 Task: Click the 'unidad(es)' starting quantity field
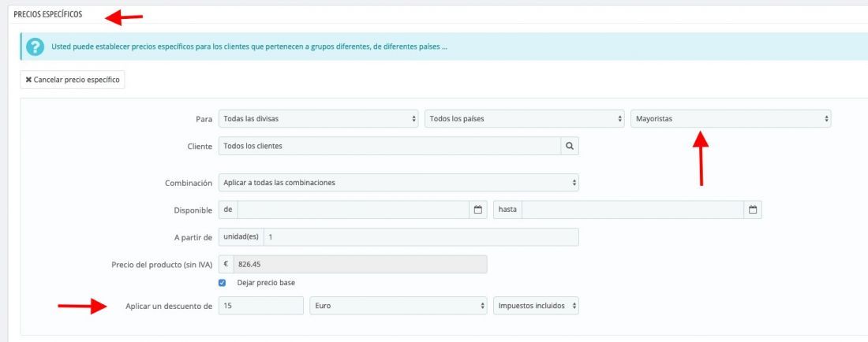(x=421, y=237)
